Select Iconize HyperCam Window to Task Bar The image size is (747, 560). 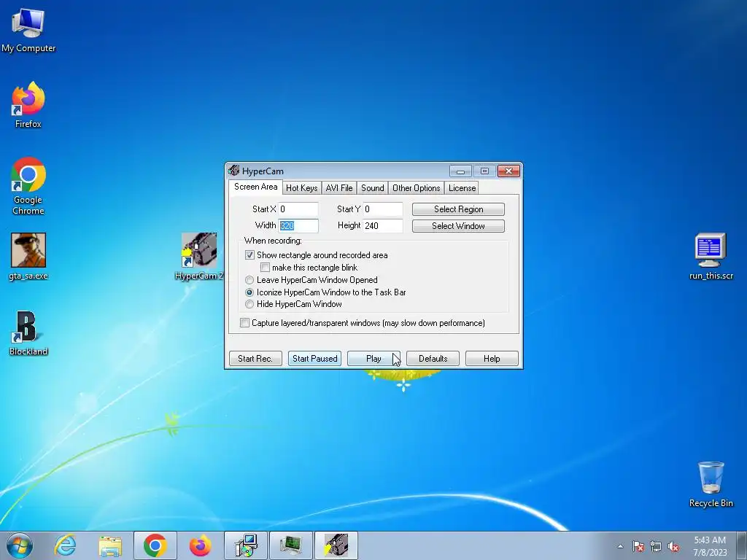click(249, 292)
